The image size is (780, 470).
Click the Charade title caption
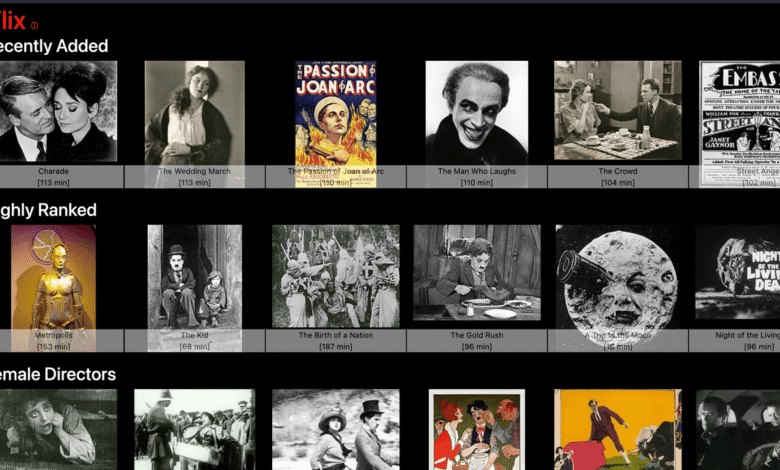(x=53, y=171)
